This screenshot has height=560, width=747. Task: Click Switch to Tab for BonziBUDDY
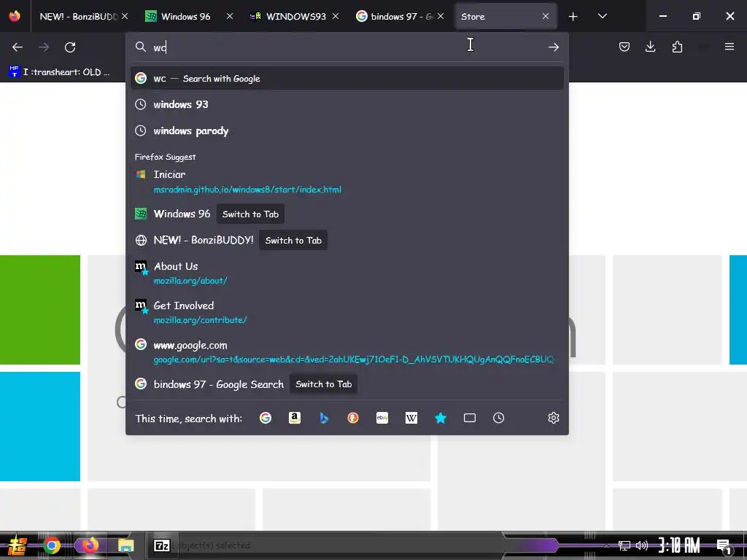click(x=293, y=241)
